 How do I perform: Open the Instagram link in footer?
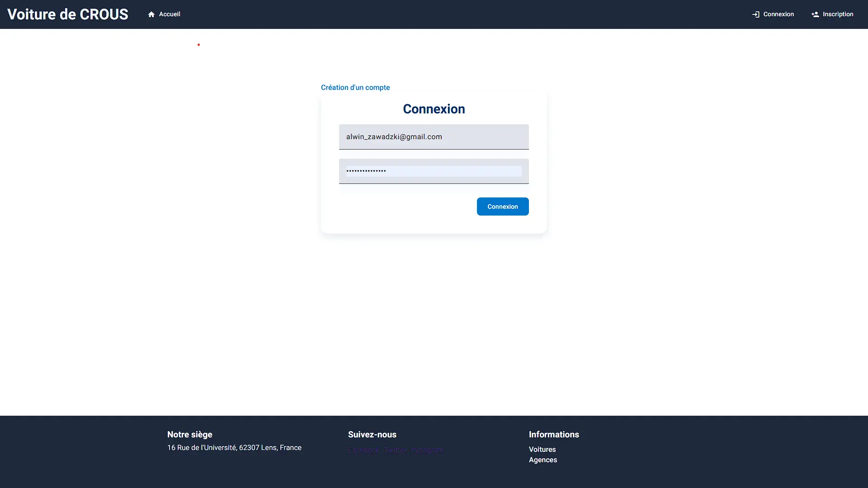tap(427, 450)
